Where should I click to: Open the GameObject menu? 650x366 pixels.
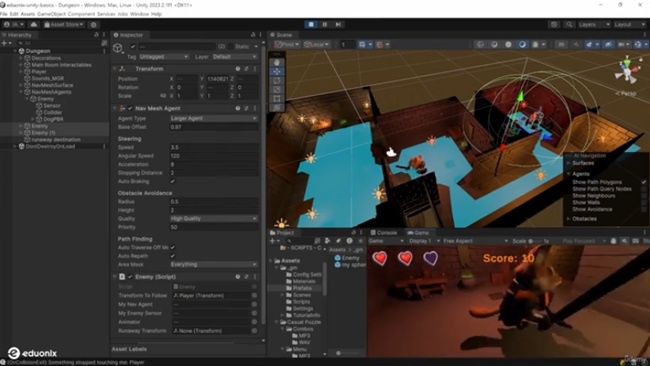point(51,14)
